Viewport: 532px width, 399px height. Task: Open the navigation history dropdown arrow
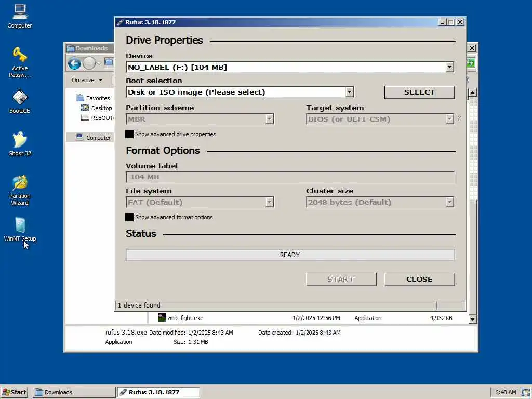coord(99,63)
